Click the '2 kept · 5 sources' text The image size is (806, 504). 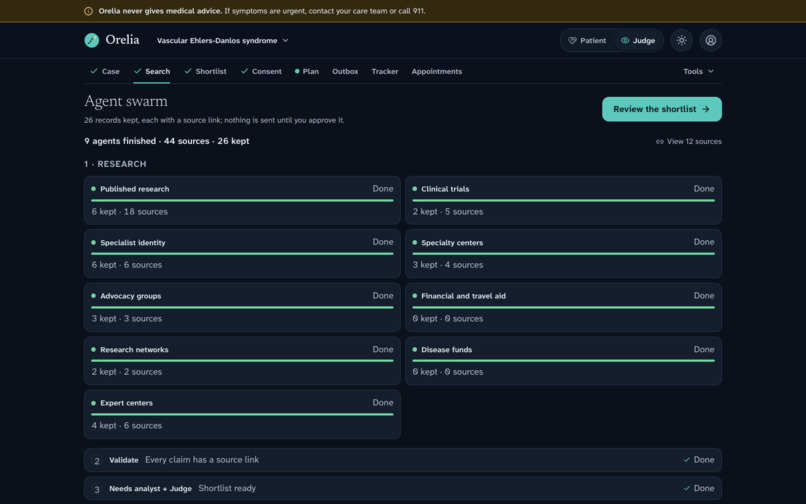[x=448, y=211]
